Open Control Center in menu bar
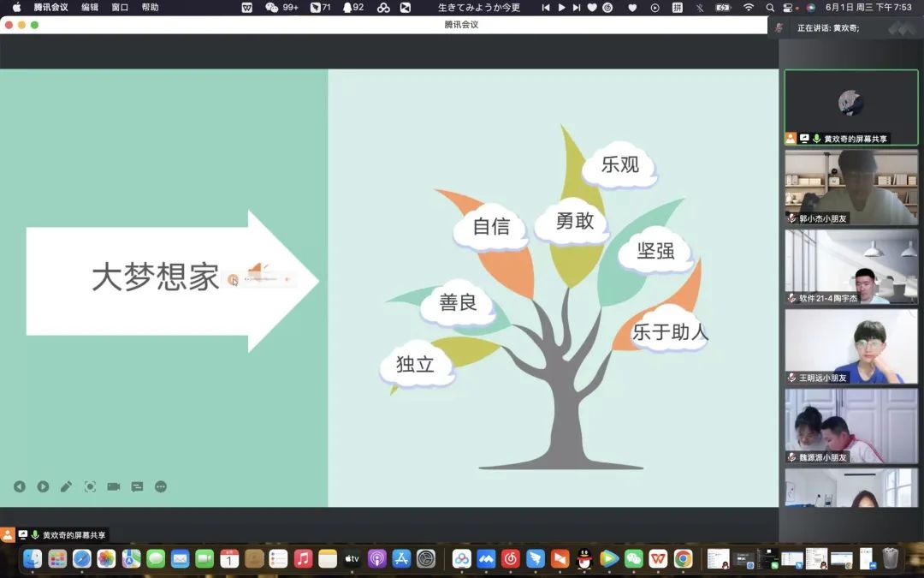The image size is (924, 578). point(789,7)
